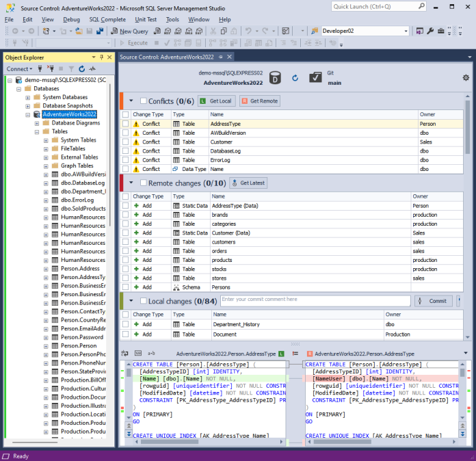Click the Save All toolbar icon
The image size is (476, 461).
click(100, 31)
